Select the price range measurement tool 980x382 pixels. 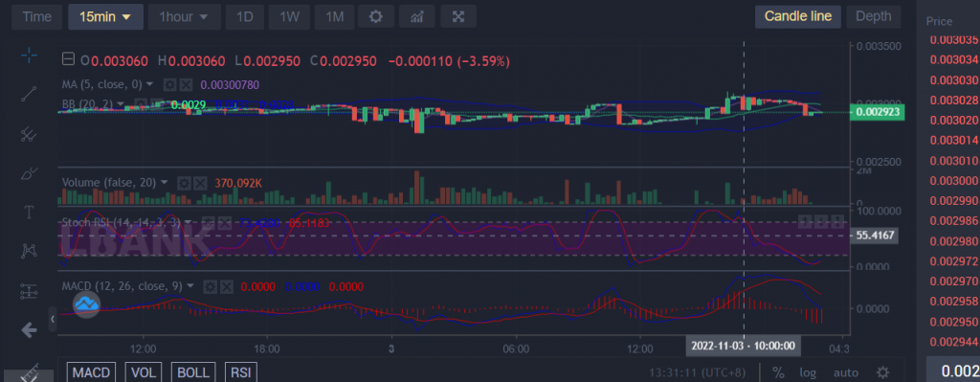(29, 291)
